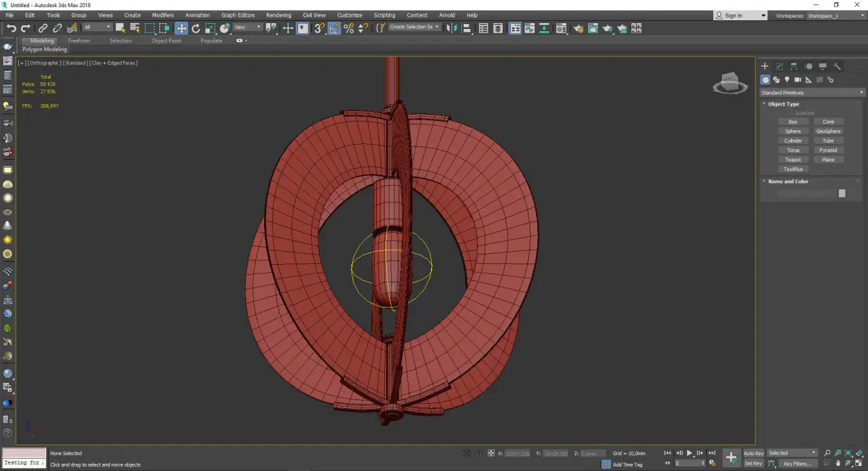Select the Move transform tool
This screenshot has height=471, width=868.
coord(181,28)
